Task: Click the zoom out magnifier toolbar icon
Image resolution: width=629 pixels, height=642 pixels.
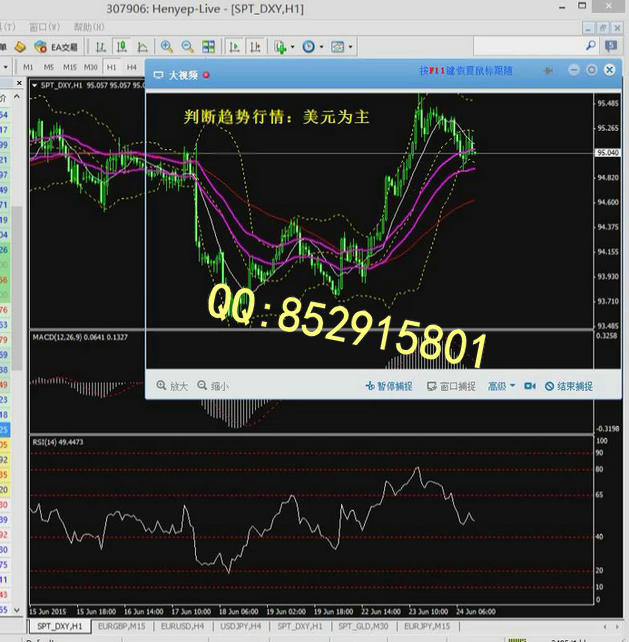Action: click(187, 47)
